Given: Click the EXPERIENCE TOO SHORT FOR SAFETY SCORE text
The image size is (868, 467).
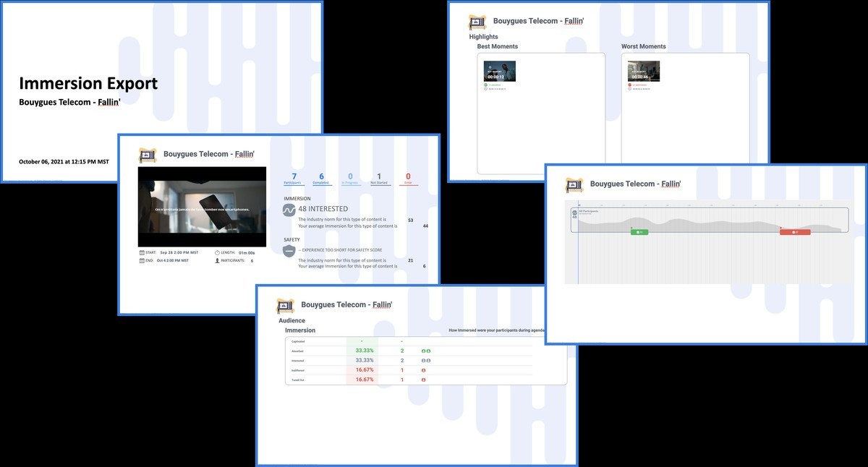Looking at the screenshot, I should point(341,251).
